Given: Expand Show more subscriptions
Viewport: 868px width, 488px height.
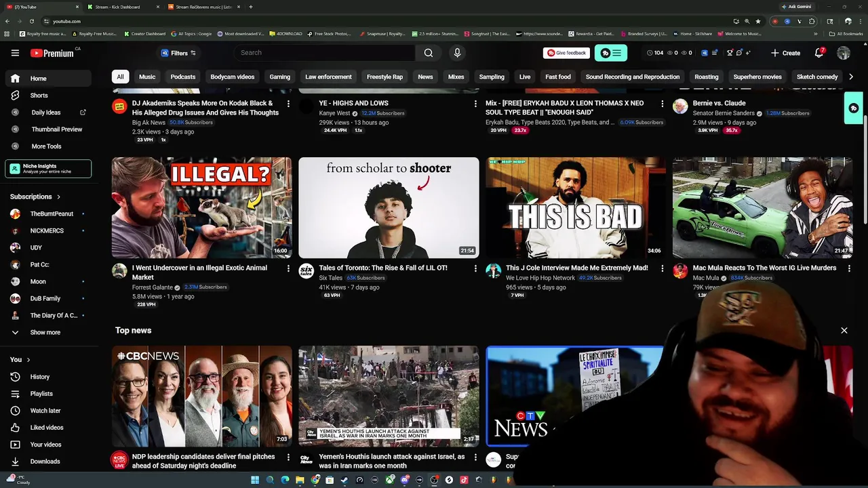Looking at the screenshot, I should click(x=45, y=333).
